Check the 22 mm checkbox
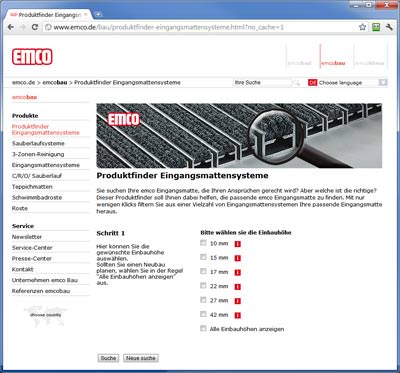This screenshot has width=400, height=373. point(203,286)
